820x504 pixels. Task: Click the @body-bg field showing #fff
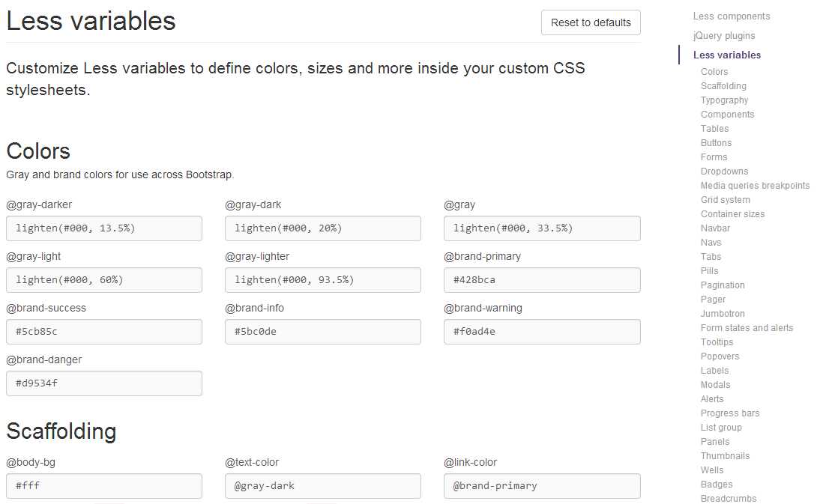tap(103, 485)
